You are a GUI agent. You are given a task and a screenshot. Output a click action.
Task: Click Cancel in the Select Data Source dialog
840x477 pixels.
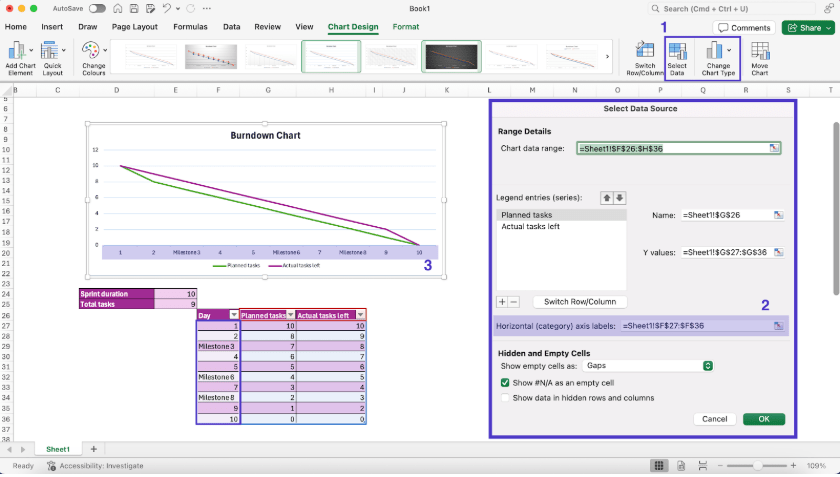(714, 419)
